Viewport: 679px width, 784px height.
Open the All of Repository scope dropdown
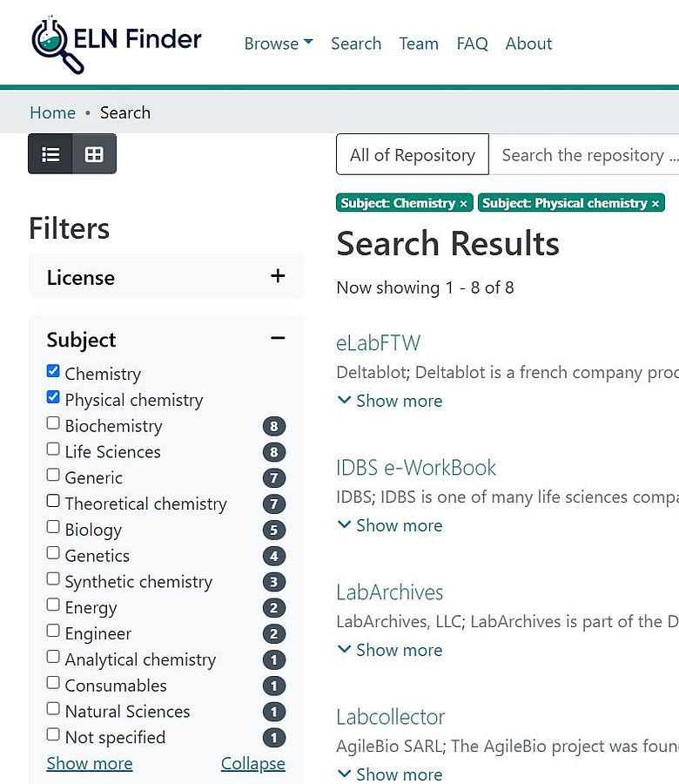[412, 155]
